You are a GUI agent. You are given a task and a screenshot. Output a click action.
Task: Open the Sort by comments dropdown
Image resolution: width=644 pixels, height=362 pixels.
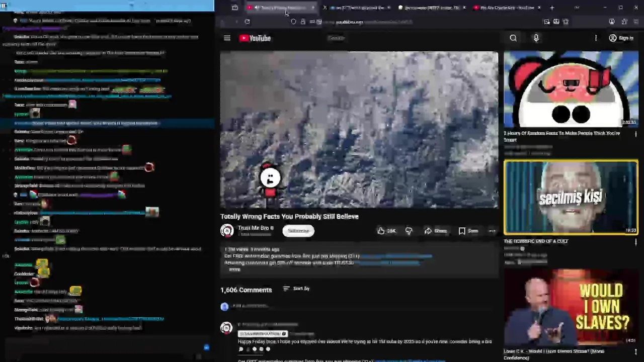click(x=296, y=289)
